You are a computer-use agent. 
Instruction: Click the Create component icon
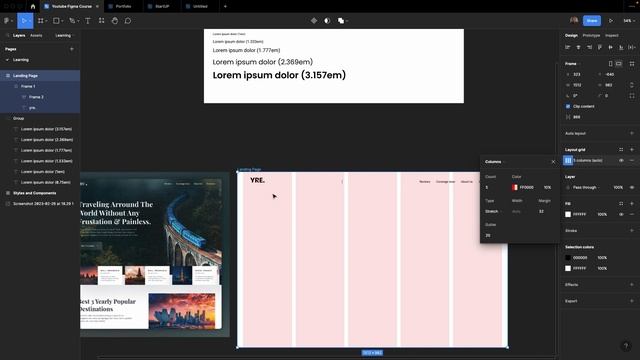pos(313,20)
